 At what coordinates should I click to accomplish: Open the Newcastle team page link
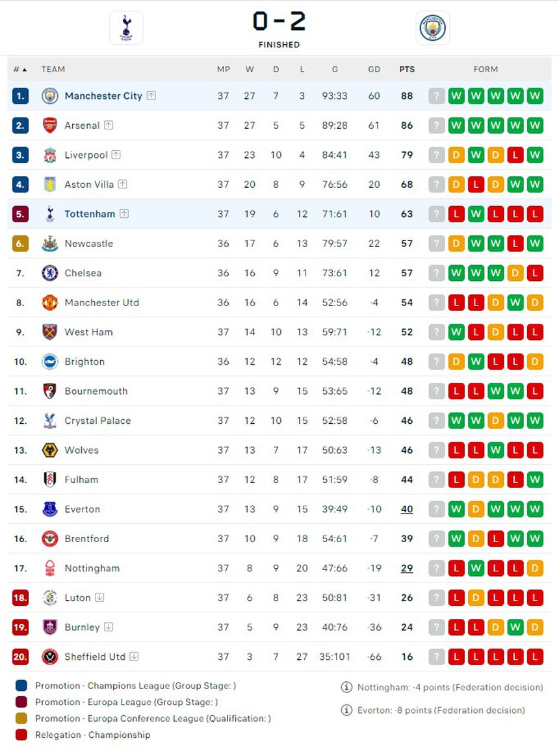click(x=89, y=243)
